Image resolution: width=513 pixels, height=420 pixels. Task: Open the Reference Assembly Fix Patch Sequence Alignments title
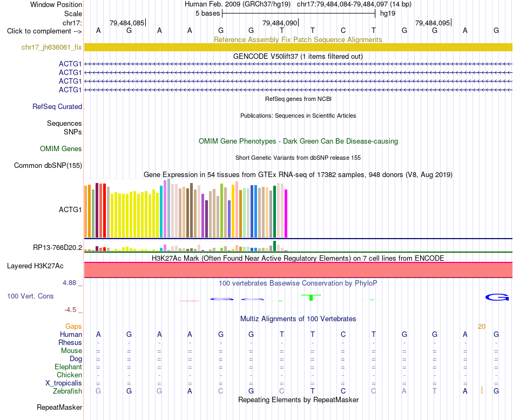pyautogui.click(x=298, y=39)
